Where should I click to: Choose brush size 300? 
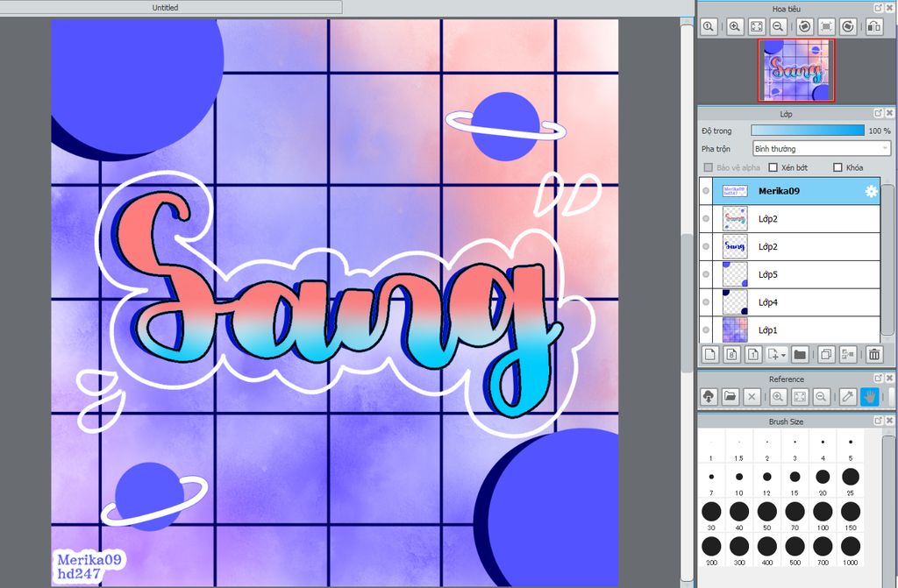point(738,549)
